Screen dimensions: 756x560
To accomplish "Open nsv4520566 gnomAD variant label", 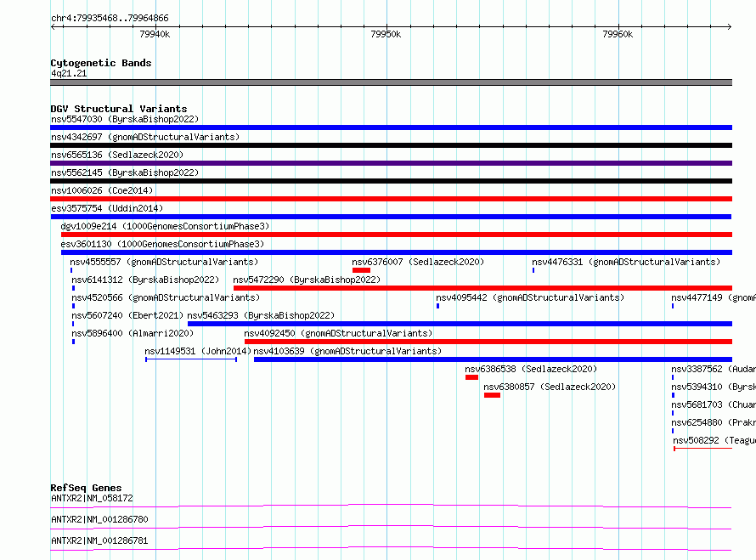I will [166, 297].
